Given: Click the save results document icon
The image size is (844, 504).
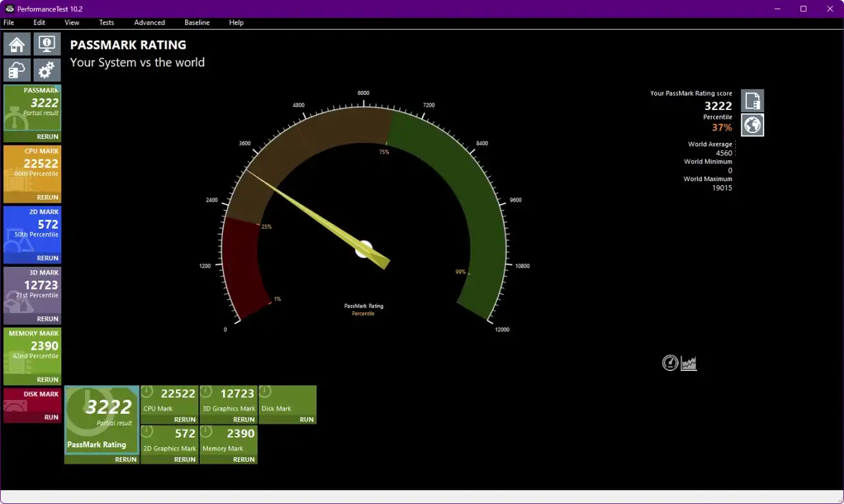Looking at the screenshot, I should [752, 101].
